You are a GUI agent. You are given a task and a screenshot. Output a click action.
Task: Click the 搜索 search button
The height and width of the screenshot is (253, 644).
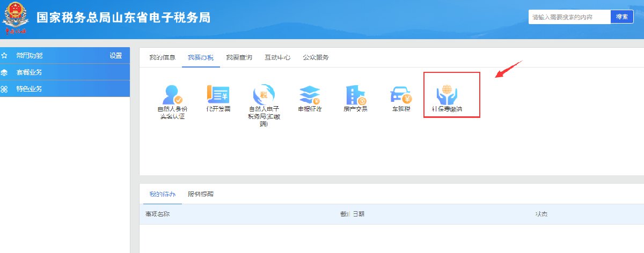point(622,17)
